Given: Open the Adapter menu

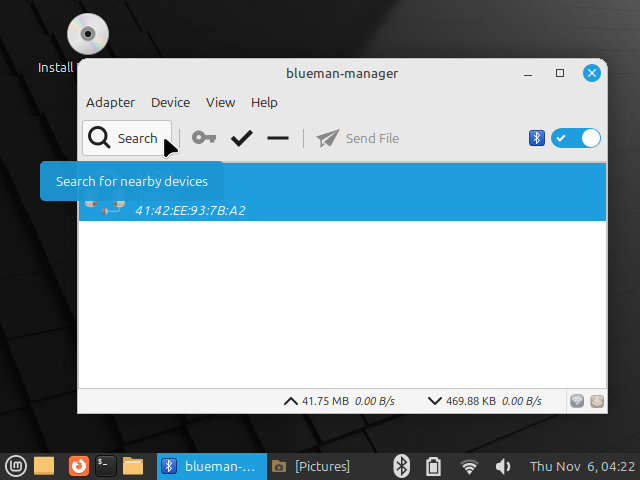Looking at the screenshot, I should point(110,102).
